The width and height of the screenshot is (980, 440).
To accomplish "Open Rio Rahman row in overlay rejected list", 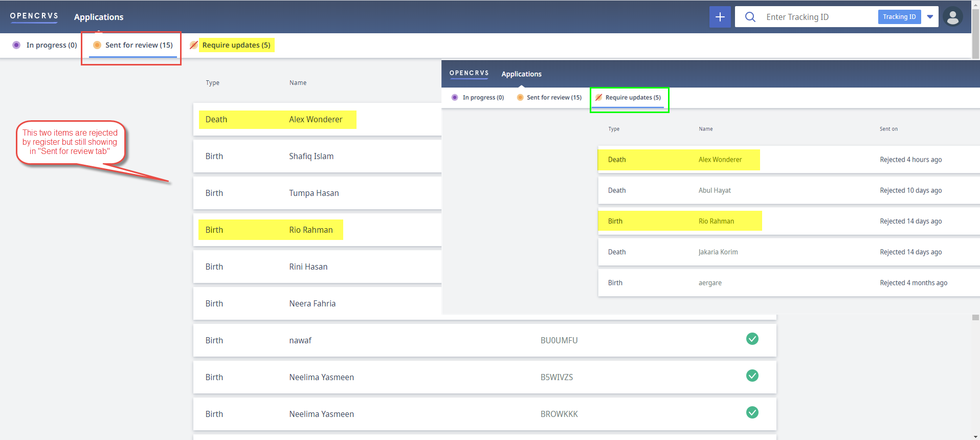I will click(x=789, y=221).
